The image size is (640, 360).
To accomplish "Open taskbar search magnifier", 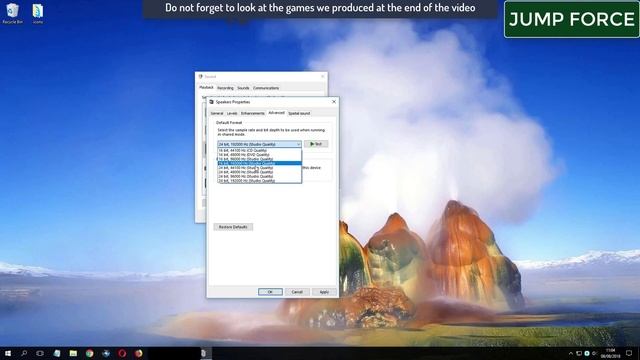I will tap(24, 353).
